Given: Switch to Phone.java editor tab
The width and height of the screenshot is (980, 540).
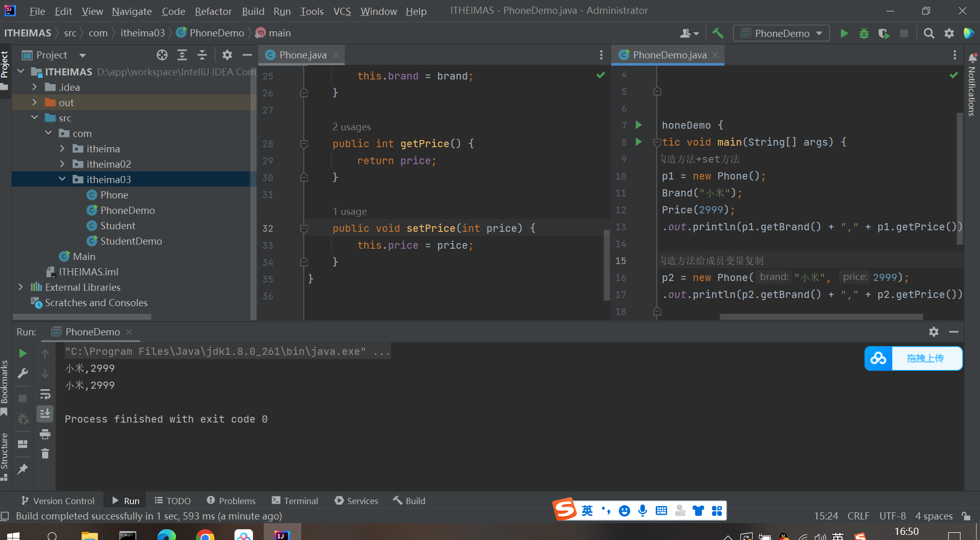Looking at the screenshot, I should coord(303,55).
